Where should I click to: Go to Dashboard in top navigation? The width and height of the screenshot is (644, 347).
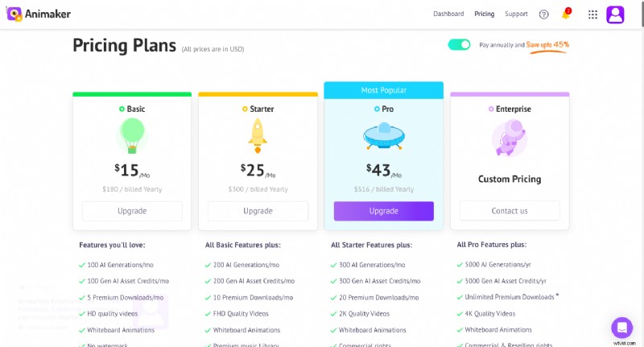point(448,14)
